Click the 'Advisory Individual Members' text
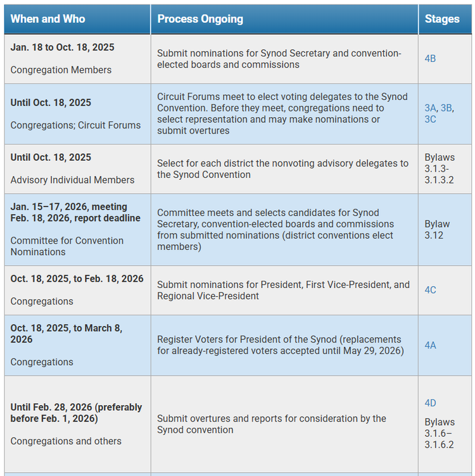 pos(72,180)
